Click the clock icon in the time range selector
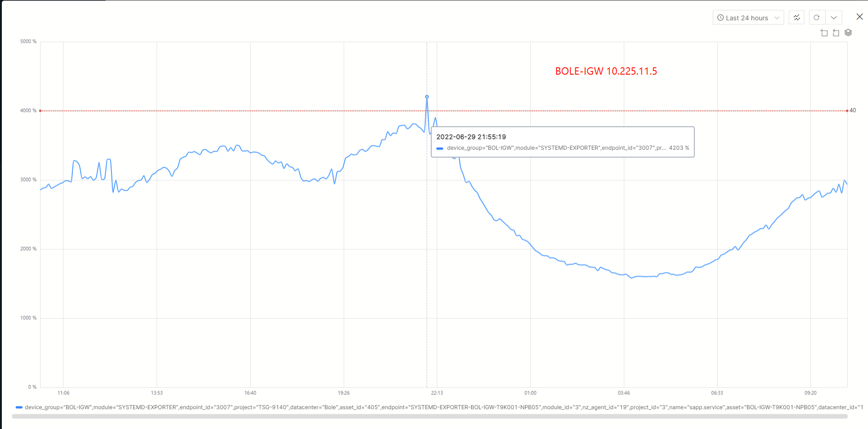This screenshot has height=429, width=868. click(721, 18)
